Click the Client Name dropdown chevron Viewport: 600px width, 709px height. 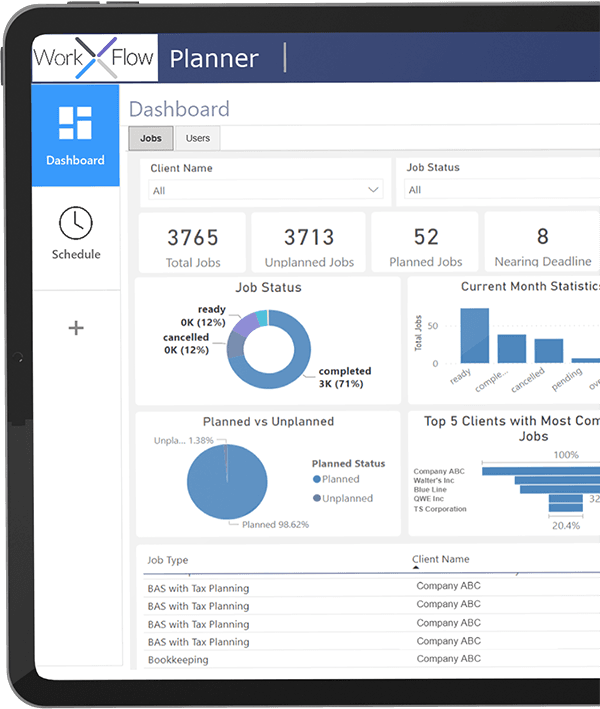click(374, 190)
